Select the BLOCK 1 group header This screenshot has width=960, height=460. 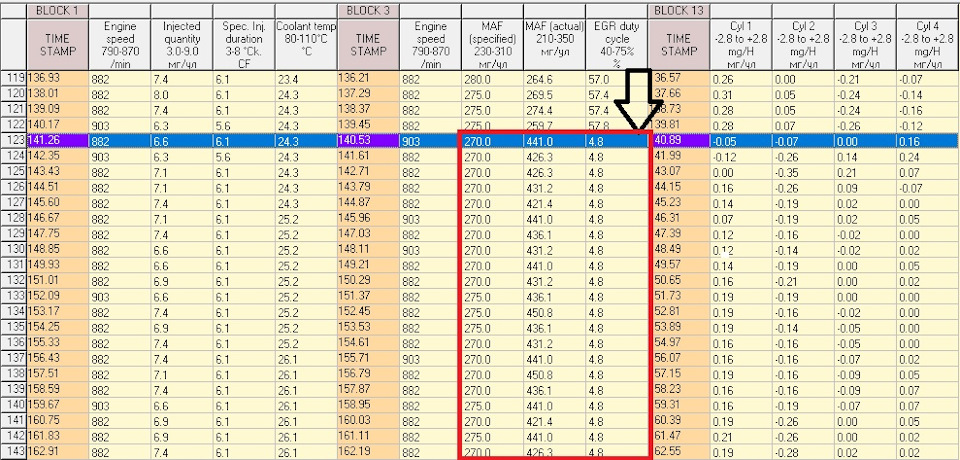point(58,10)
